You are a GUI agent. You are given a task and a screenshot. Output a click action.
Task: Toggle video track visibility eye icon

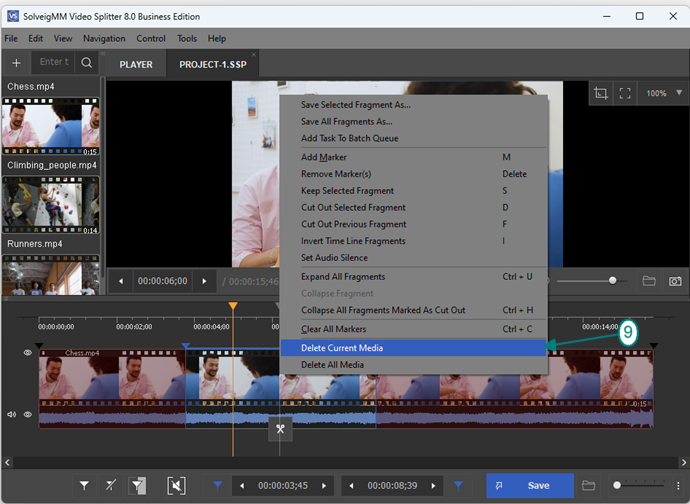[28, 353]
